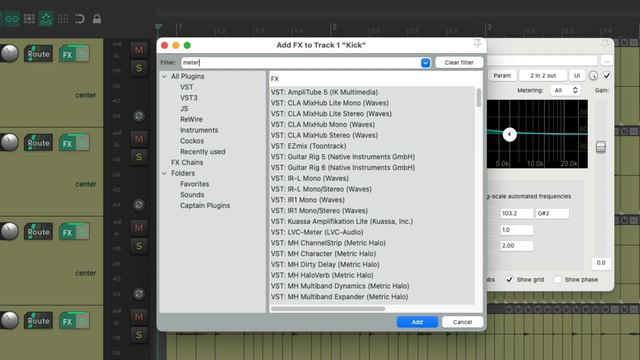Open Route on the fourth track
Image resolution: width=640 pixels, height=360 pixels.
coord(38,321)
